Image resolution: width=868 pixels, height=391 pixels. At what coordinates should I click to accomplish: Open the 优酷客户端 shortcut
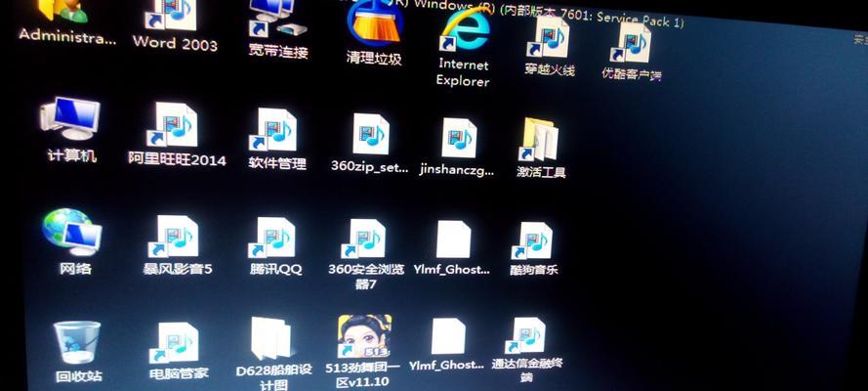[631, 43]
